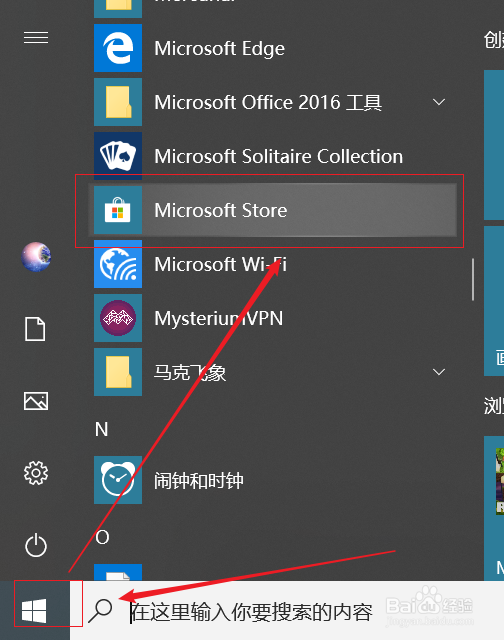Click the Windows Start button
504x640 pixels.
point(34,611)
